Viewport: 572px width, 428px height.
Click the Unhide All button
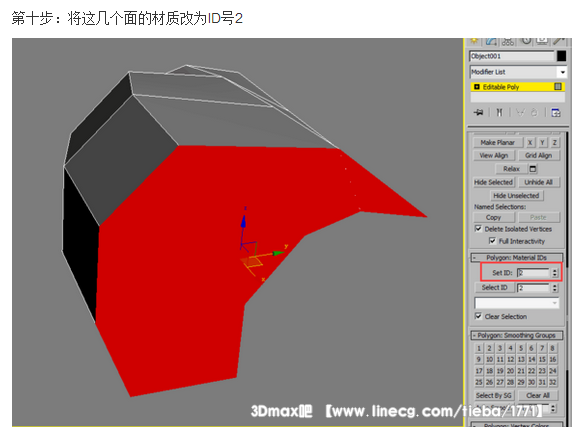(x=538, y=182)
